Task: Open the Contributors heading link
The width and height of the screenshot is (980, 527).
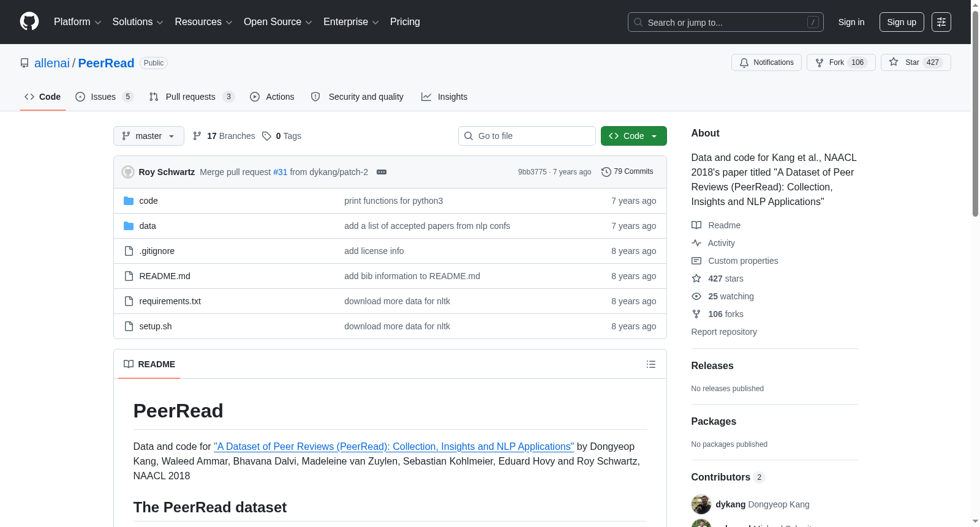Action: point(728,477)
